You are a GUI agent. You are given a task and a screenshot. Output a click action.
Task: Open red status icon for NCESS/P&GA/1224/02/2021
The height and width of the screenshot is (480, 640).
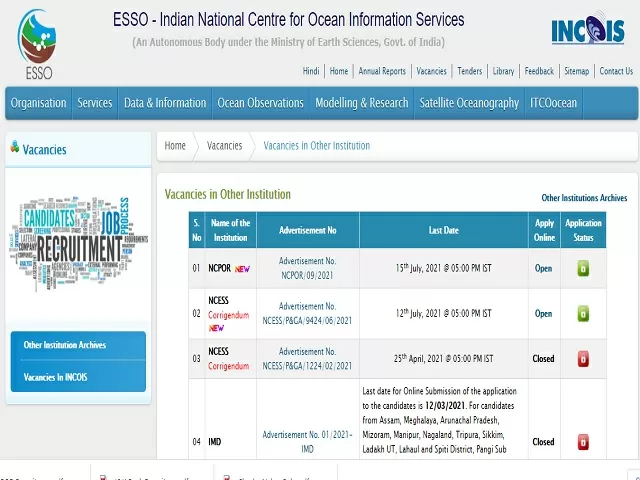pyautogui.click(x=583, y=359)
